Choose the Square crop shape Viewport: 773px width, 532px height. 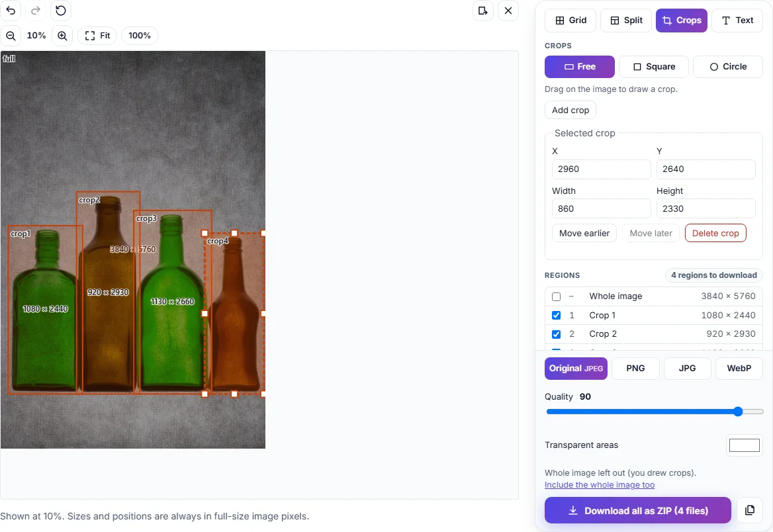(x=654, y=67)
